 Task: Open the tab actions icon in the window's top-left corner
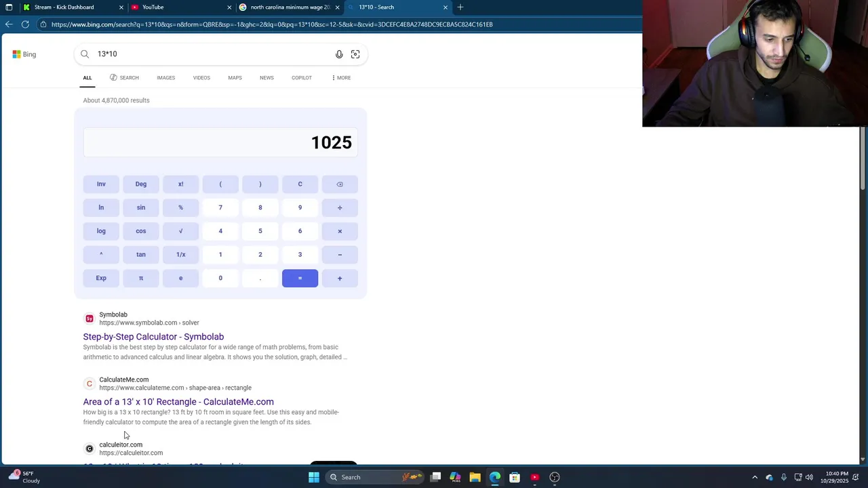click(9, 7)
